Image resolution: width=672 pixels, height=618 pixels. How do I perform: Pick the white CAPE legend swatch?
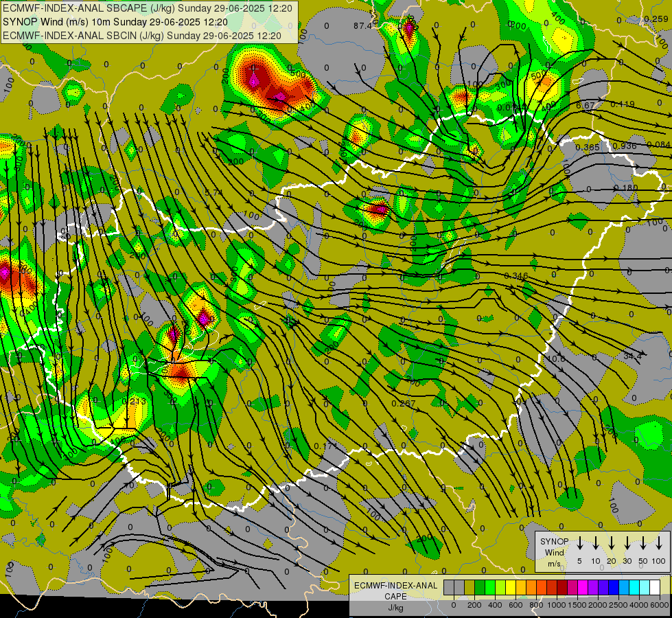(x=655, y=587)
